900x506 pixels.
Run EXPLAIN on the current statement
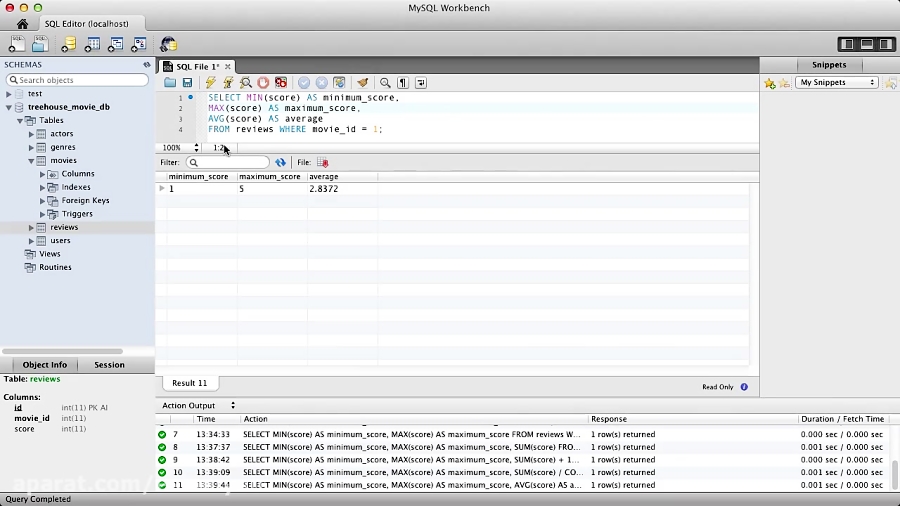246,83
